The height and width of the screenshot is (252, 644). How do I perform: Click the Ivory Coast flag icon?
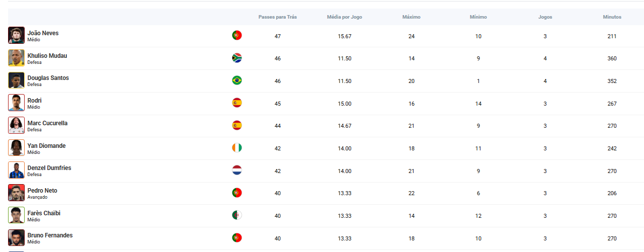236,148
